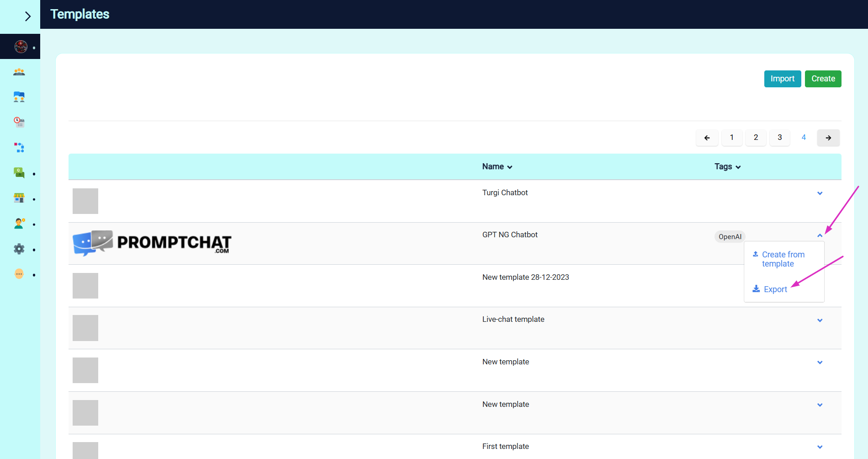Collapse the GPT NG Chatbot actions menu

[x=820, y=235]
